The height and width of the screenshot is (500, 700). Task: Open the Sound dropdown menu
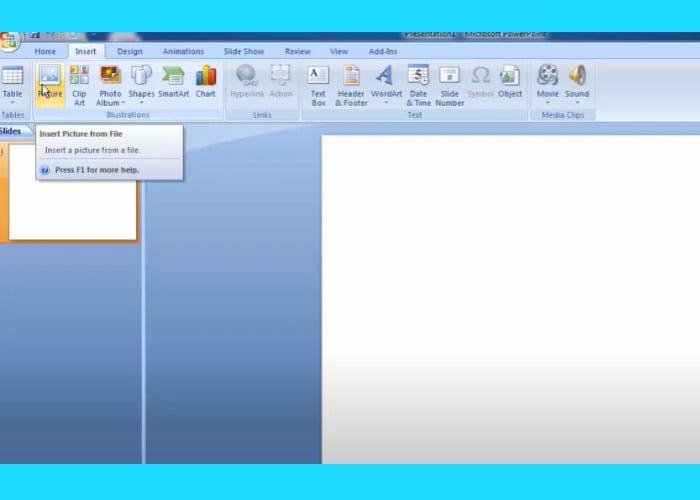click(x=577, y=102)
